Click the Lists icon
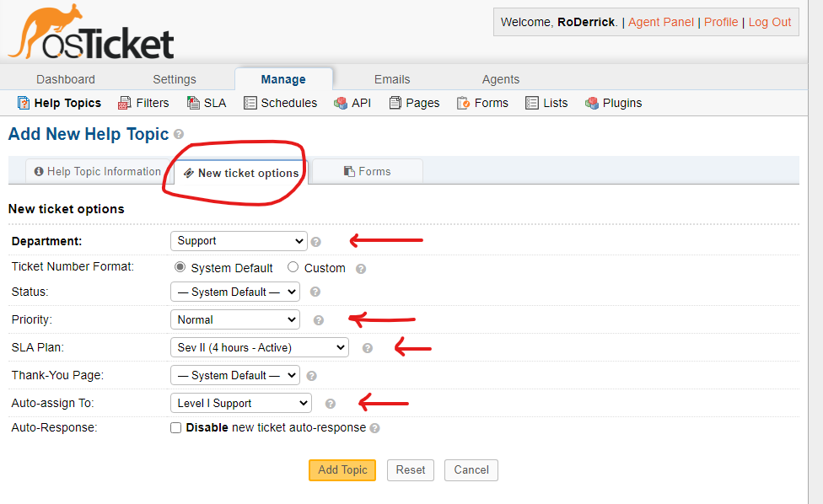This screenshot has width=823, height=504. pyautogui.click(x=532, y=103)
